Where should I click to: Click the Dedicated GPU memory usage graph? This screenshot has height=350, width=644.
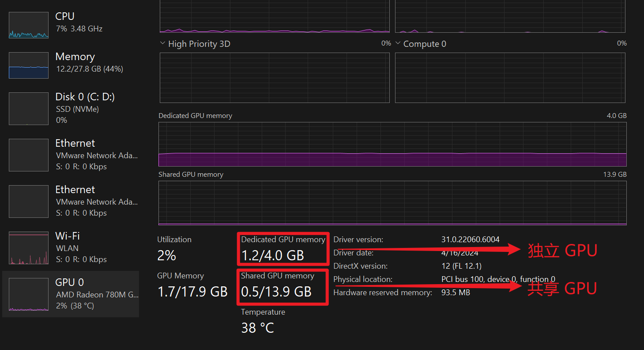coord(392,144)
